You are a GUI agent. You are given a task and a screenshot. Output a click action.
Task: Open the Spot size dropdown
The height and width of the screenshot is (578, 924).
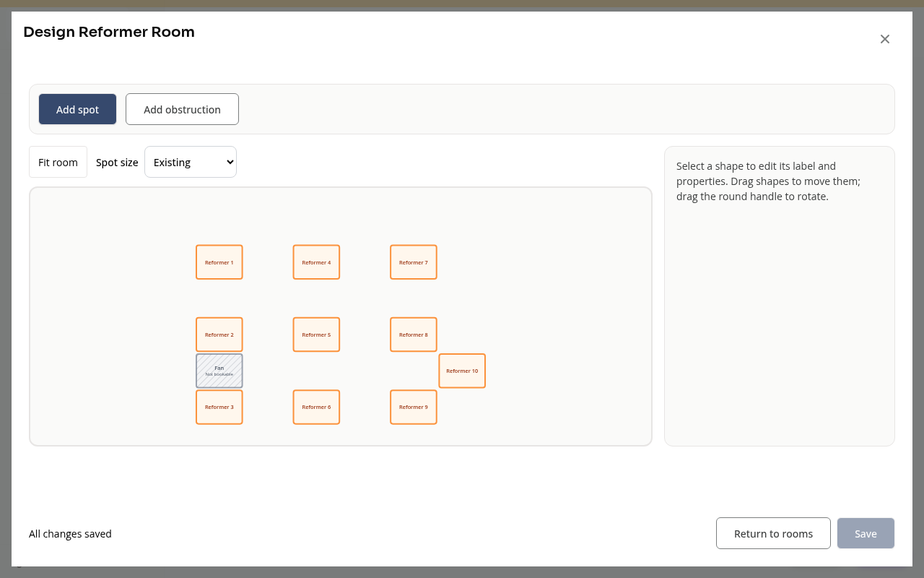tap(191, 162)
